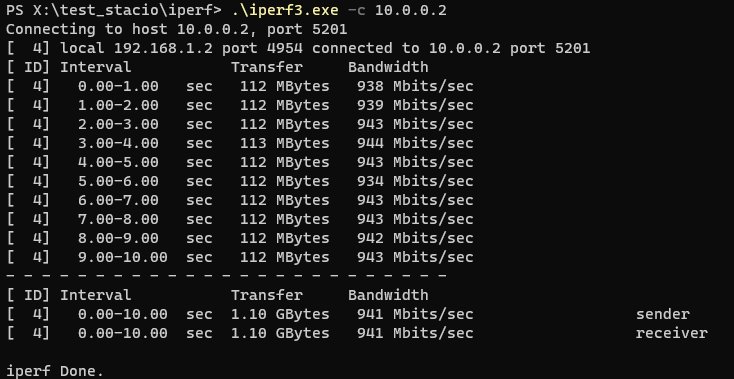Click the 'receiver' label

[x=671, y=333]
